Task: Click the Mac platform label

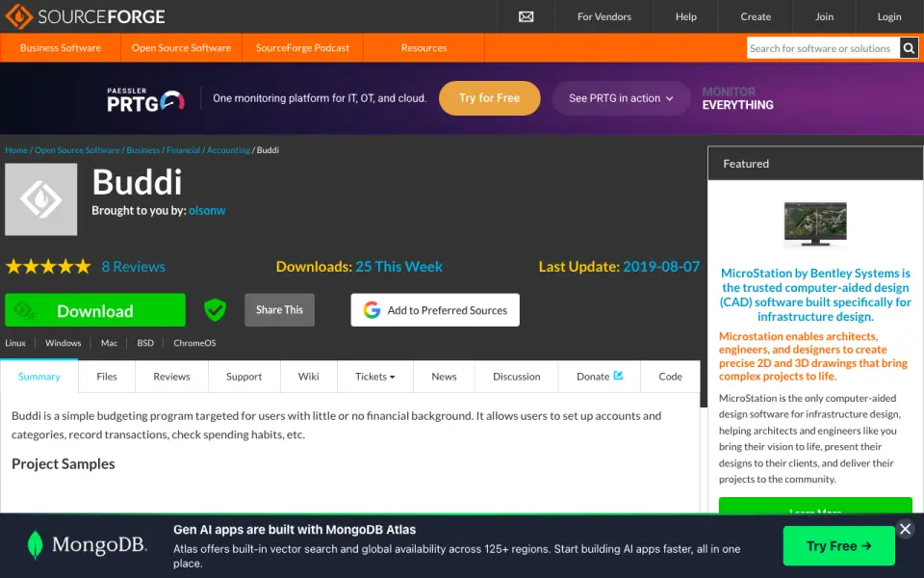Action: pos(109,343)
